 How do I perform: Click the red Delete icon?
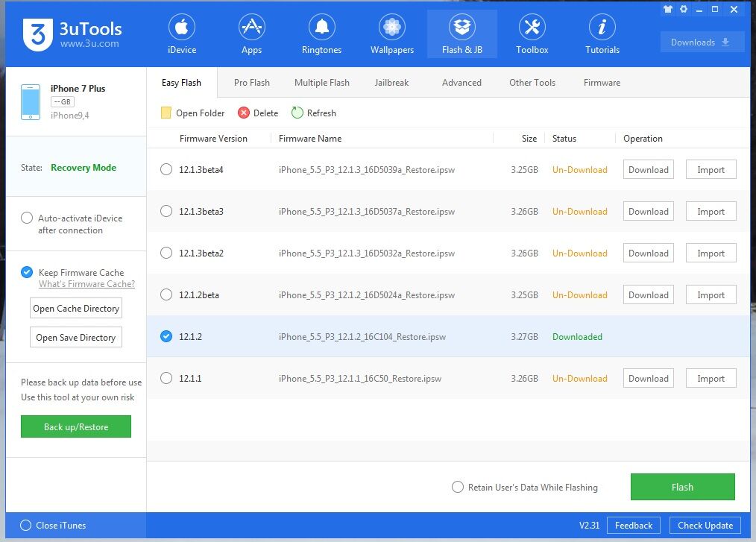244,113
